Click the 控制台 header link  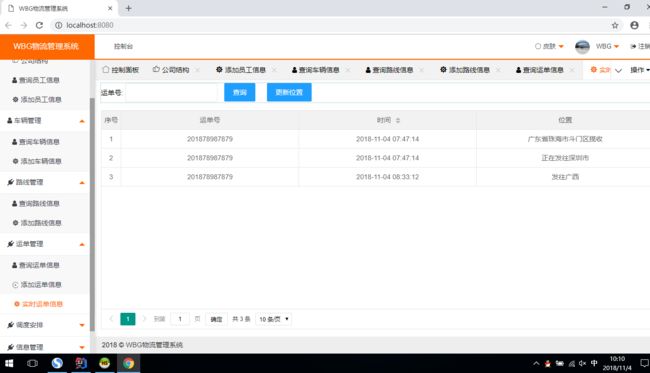point(124,46)
